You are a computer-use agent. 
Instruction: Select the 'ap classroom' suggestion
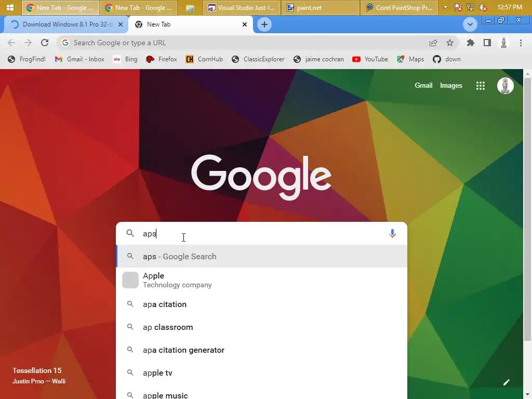(x=261, y=327)
